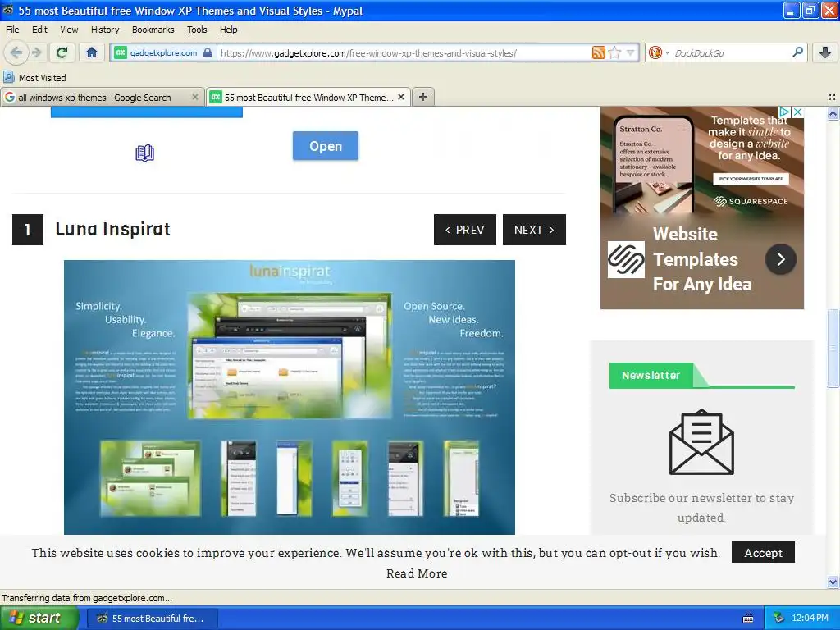The height and width of the screenshot is (630, 840).
Task: Click the 12:04 PM taskbar clock
Action: tap(810, 619)
